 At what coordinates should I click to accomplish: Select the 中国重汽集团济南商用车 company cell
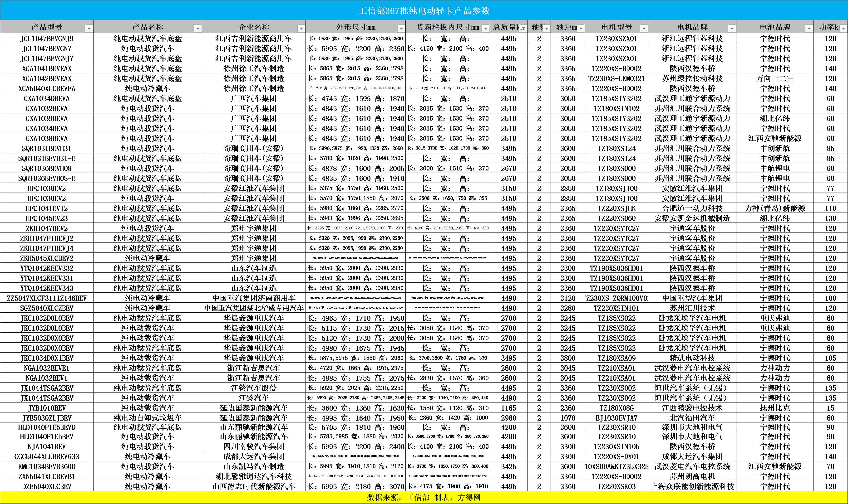tap(254, 298)
